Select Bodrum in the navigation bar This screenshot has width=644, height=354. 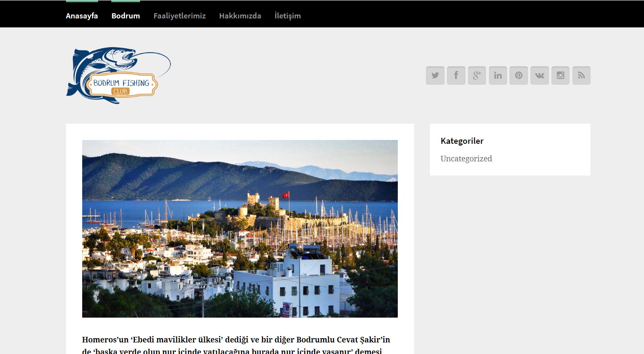(x=125, y=16)
